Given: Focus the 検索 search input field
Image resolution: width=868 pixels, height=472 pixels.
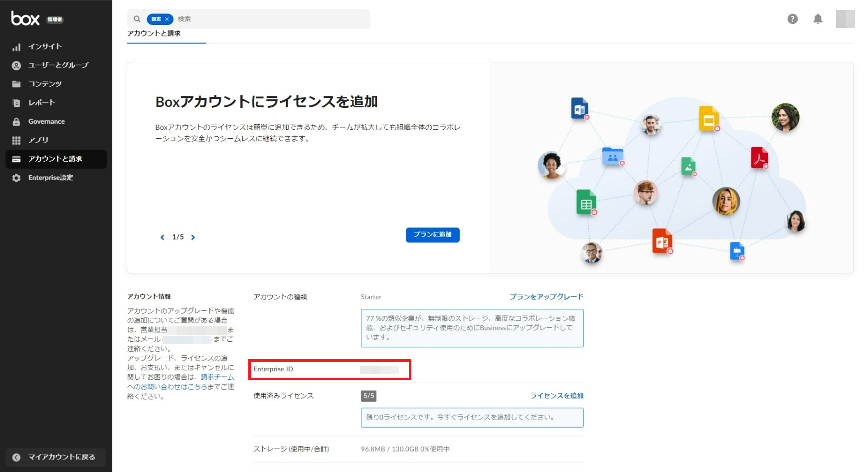Looking at the screenshot, I should (269, 19).
